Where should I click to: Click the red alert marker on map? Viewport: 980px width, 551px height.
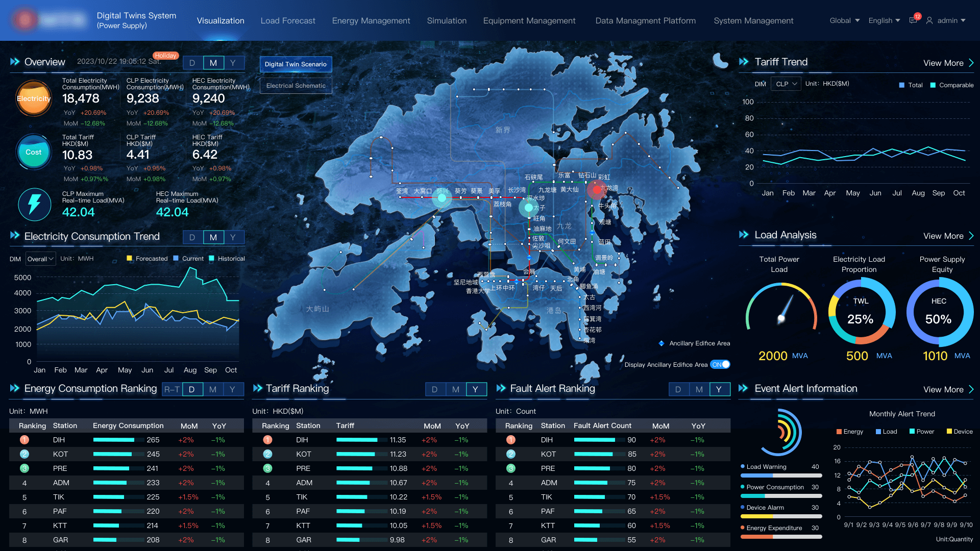(596, 190)
